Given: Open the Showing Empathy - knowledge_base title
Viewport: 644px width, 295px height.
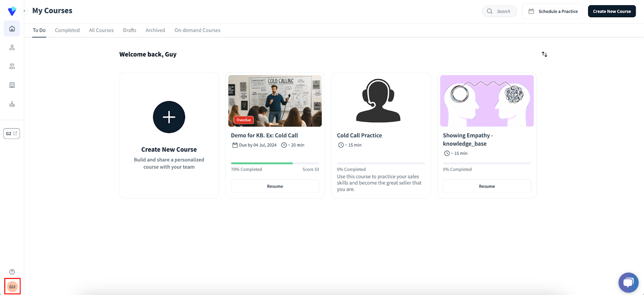Looking at the screenshot, I should [x=468, y=139].
